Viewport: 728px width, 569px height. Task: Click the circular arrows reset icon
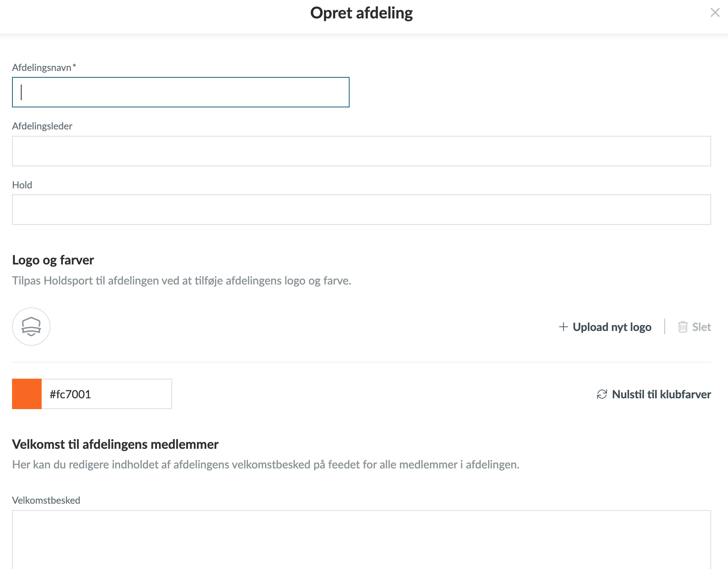coord(602,394)
